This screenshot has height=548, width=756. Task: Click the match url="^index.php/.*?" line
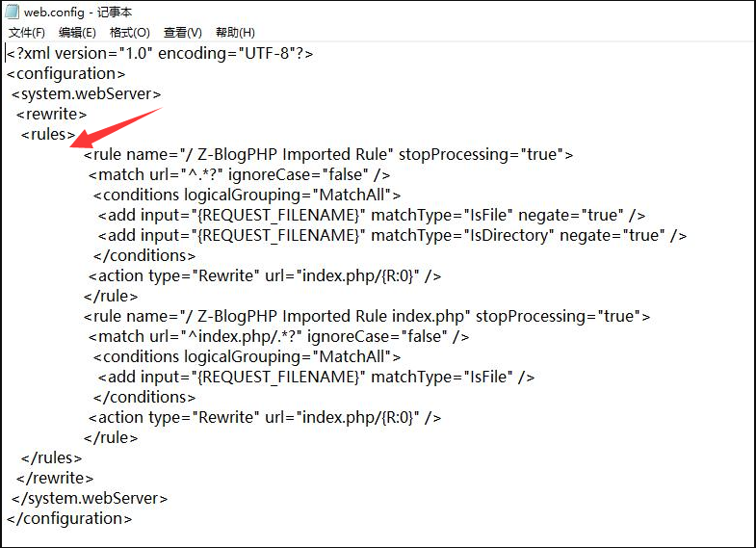click(278, 336)
